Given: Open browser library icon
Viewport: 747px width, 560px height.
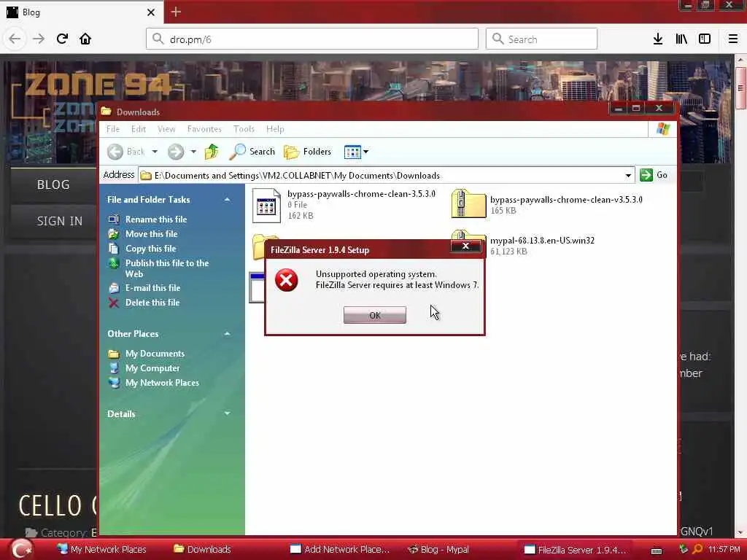Looking at the screenshot, I should point(681,39).
